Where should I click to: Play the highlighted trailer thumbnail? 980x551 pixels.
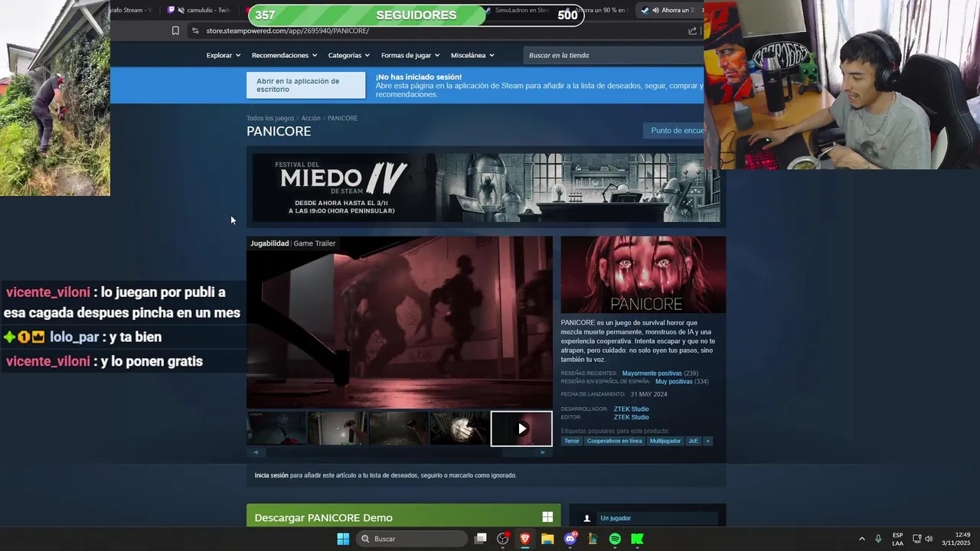(x=521, y=429)
